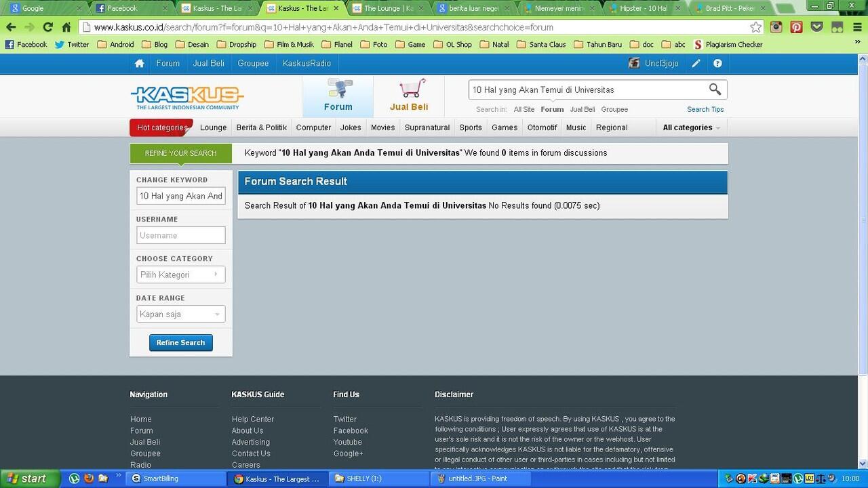Click the Refine Search button
The height and width of the screenshot is (488, 868).
tap(181, 342)
